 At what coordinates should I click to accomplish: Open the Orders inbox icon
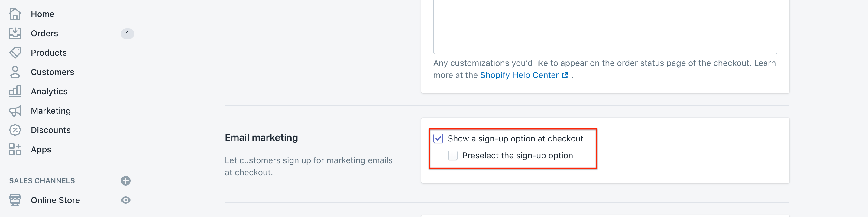click(x=15, y=33)
